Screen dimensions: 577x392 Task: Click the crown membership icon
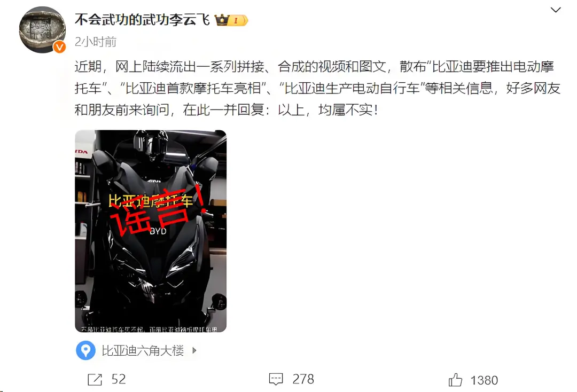click(x=222, y=20)
